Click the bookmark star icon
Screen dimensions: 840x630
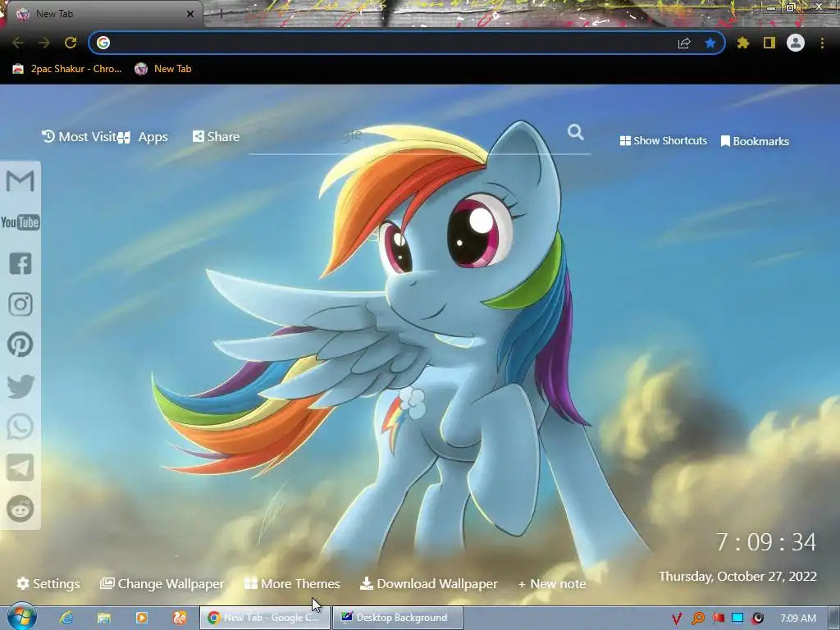pyautogui.click(x=710, y=43)
